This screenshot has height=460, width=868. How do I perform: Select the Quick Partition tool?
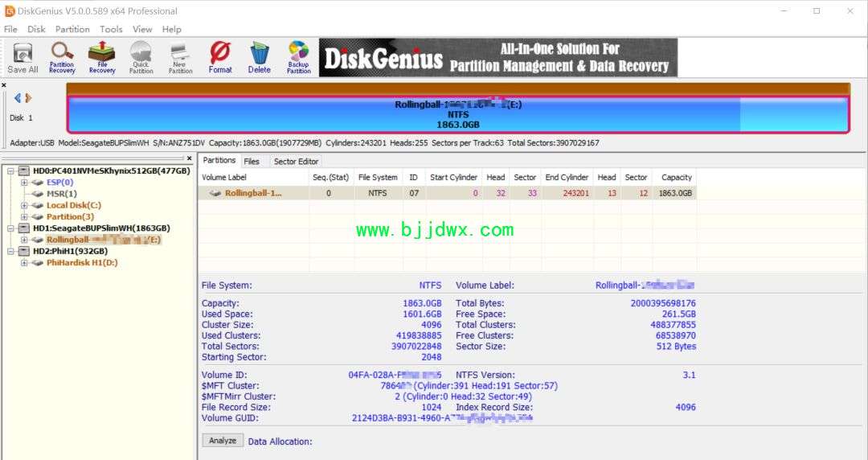pos(141,58)
